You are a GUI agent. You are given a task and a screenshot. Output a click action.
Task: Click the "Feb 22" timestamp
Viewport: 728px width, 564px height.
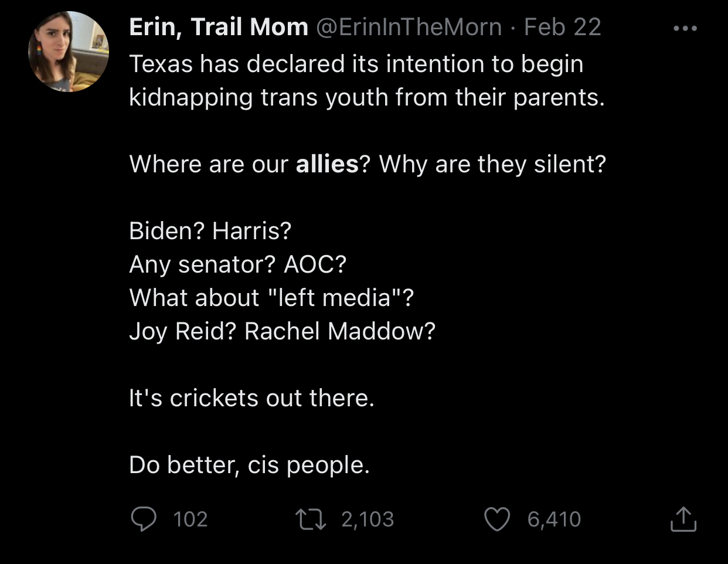pyautogui.click(x=562, y=27)
